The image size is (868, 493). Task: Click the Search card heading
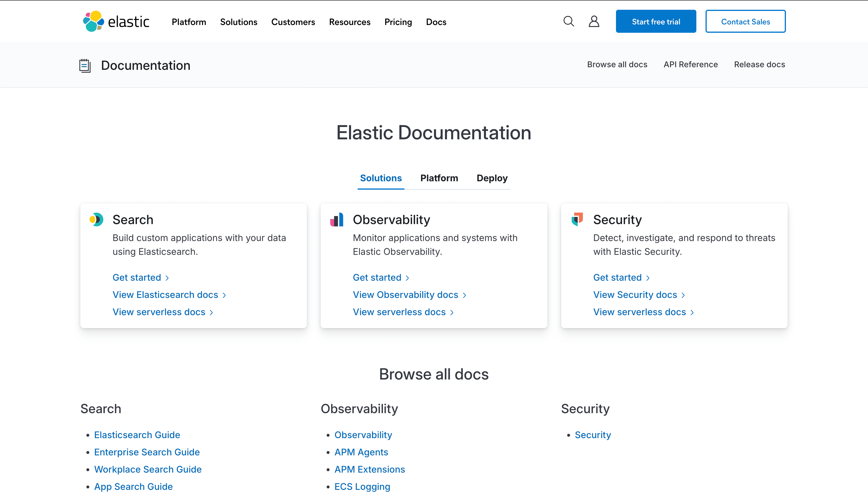click(133, 220)
